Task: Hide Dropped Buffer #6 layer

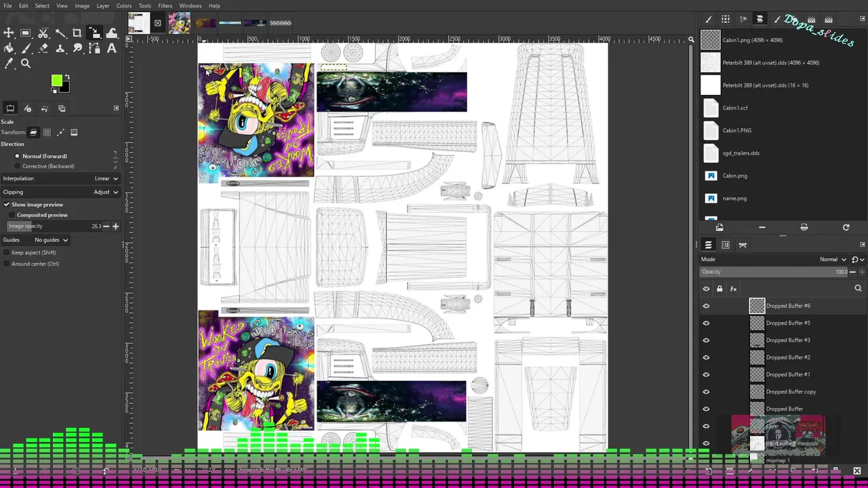Action: [x=706, y=306]
